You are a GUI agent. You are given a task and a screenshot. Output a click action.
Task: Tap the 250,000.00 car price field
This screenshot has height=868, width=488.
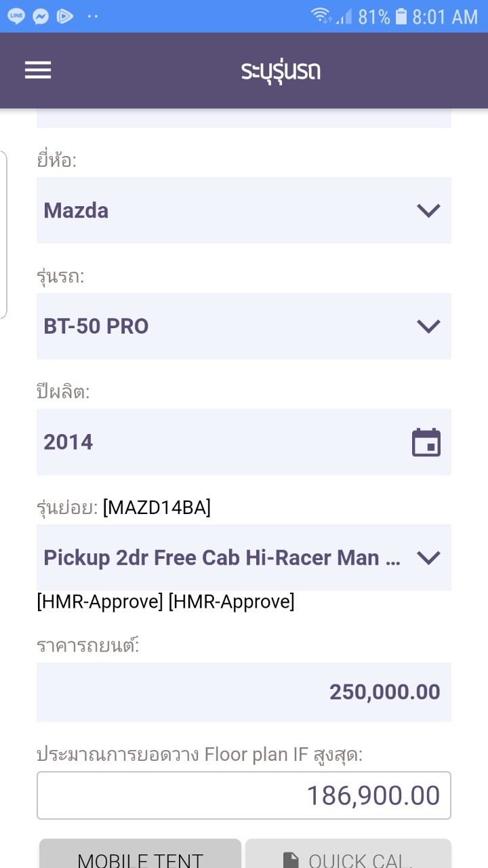click(x=244, y=692)
